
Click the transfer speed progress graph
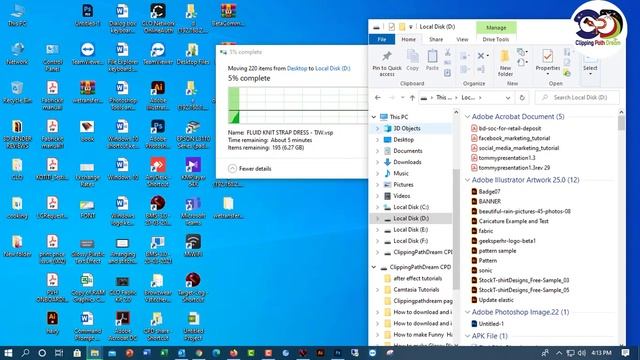coord(298,105)
